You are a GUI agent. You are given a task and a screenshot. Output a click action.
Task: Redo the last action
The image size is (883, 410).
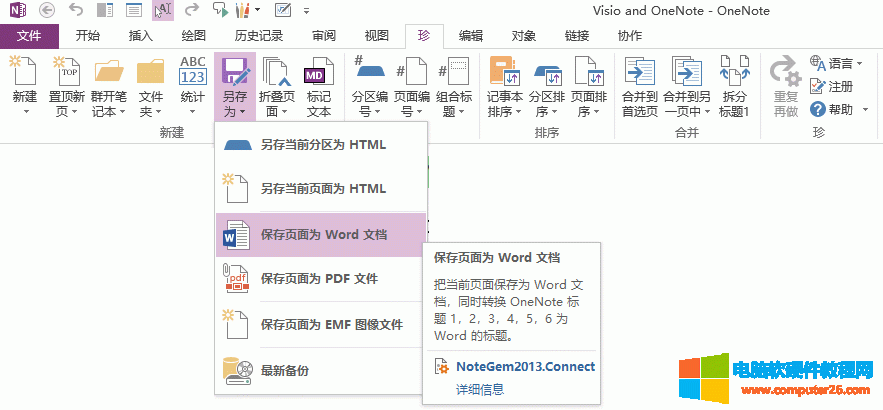tap(192, 10)
